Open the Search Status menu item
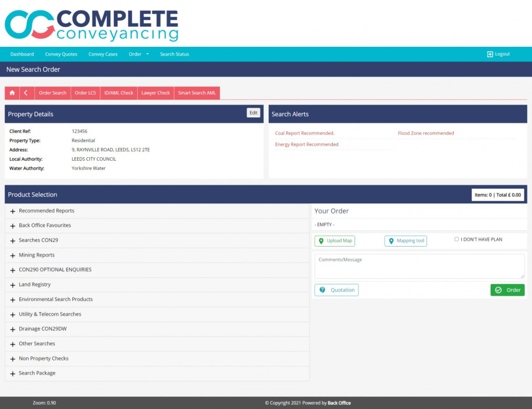Viewport: 532px width, 409px height. coord(174,54)
